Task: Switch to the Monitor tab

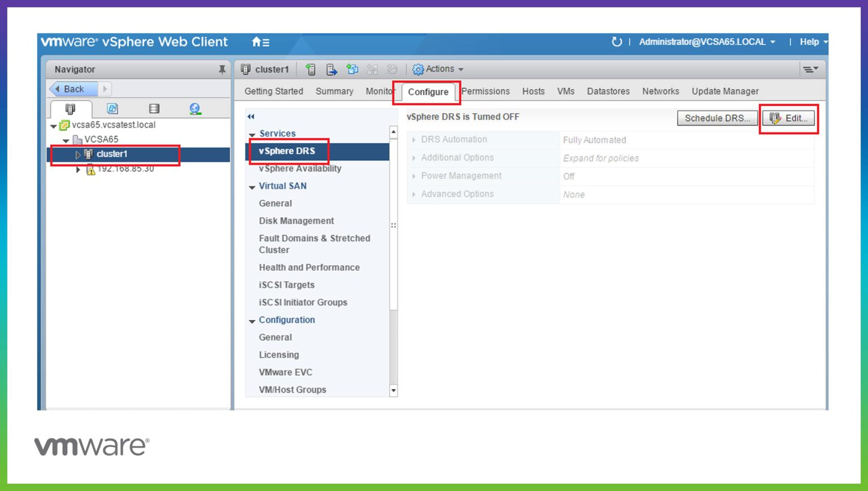Action: (380, 91)
